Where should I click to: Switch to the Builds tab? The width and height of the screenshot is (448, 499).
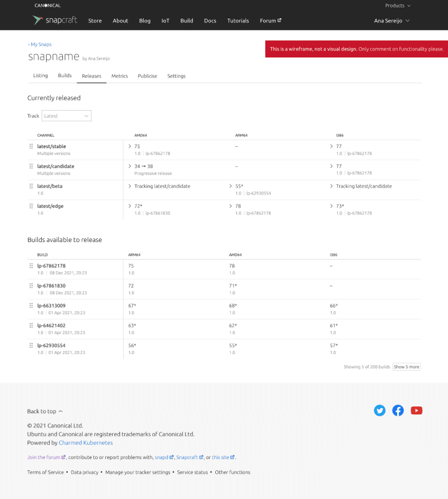coord(65,75)
